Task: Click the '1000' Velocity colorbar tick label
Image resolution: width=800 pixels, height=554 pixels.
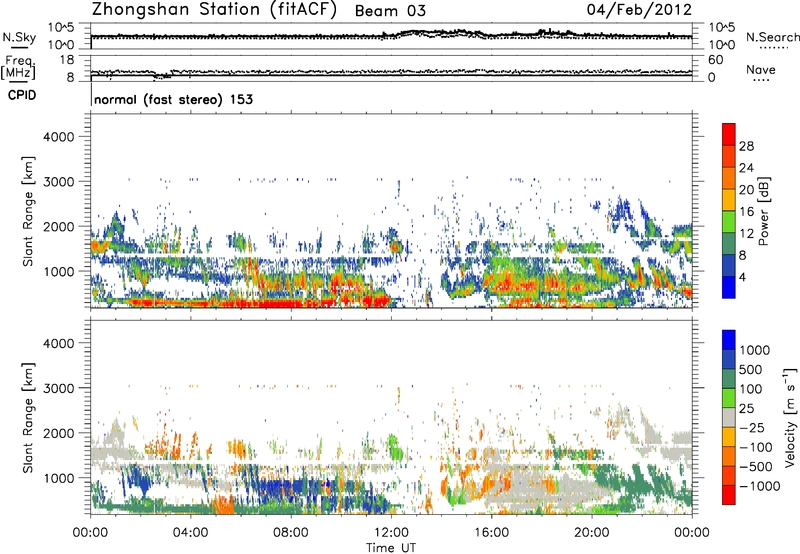Action: coord(755,350)
